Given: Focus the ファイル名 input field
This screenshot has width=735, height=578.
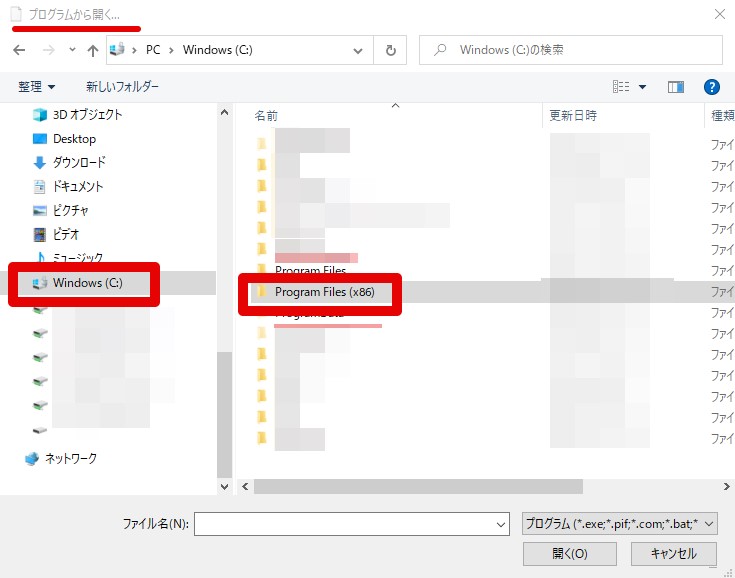Looking at the screenshot, I should 352,524.
